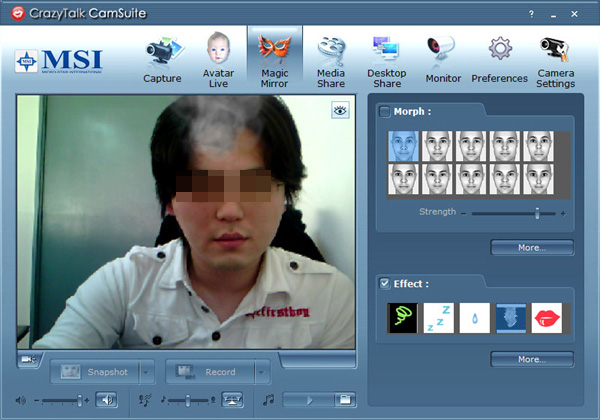The height and width of the screenshot is (420, 600).
Task: Click the More button under Morph
Action: coord(532,247)
